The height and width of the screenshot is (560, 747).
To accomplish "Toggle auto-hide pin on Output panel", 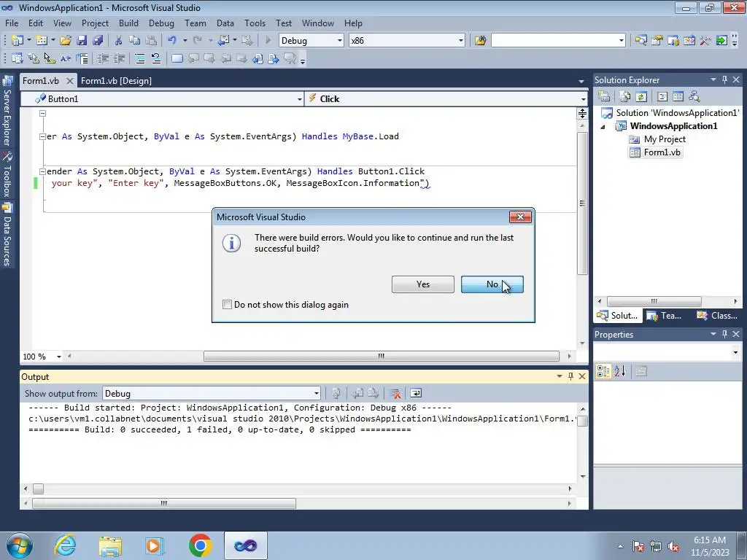I will 570,376.
